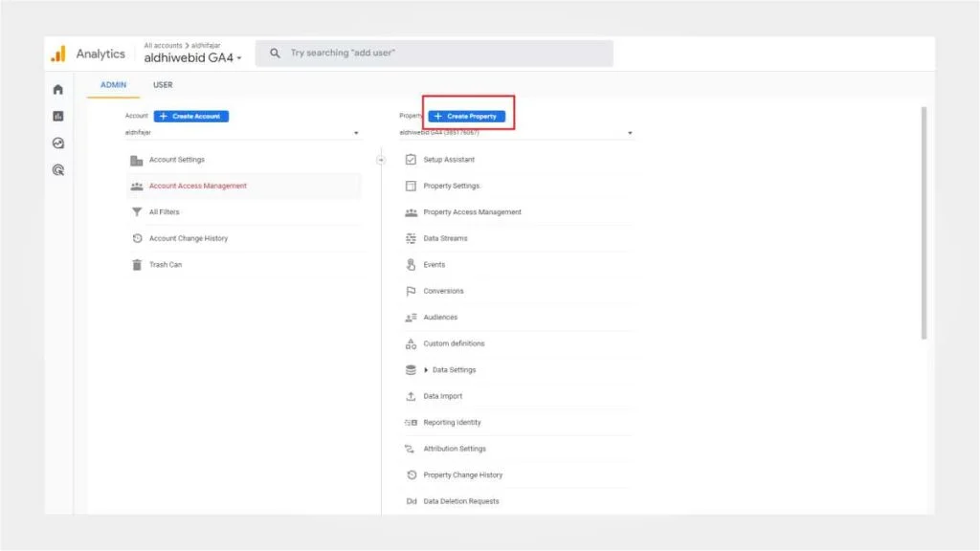Open the property selector dropdown
Viewport: 980px width, 551px height.
[516, 132]
